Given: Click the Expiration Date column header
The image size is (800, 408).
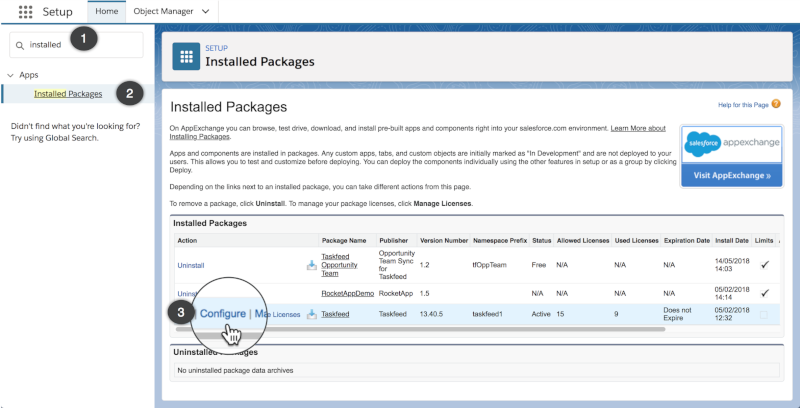Looking at the screenshot, I should coord(687,240).
